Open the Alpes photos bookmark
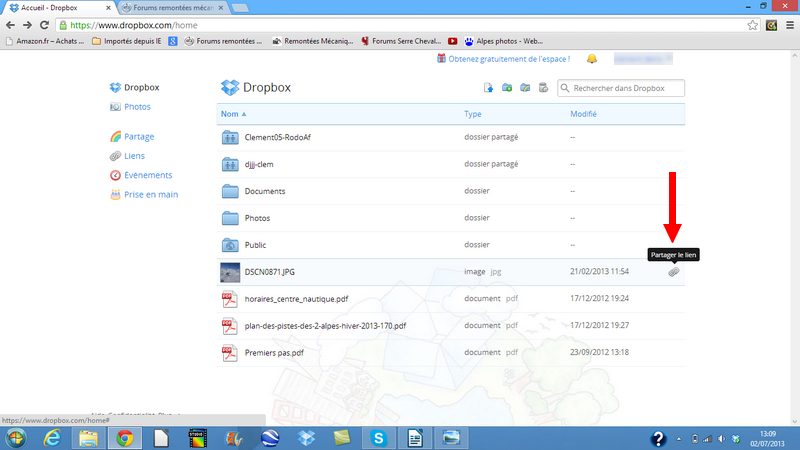 pos(504,41)
